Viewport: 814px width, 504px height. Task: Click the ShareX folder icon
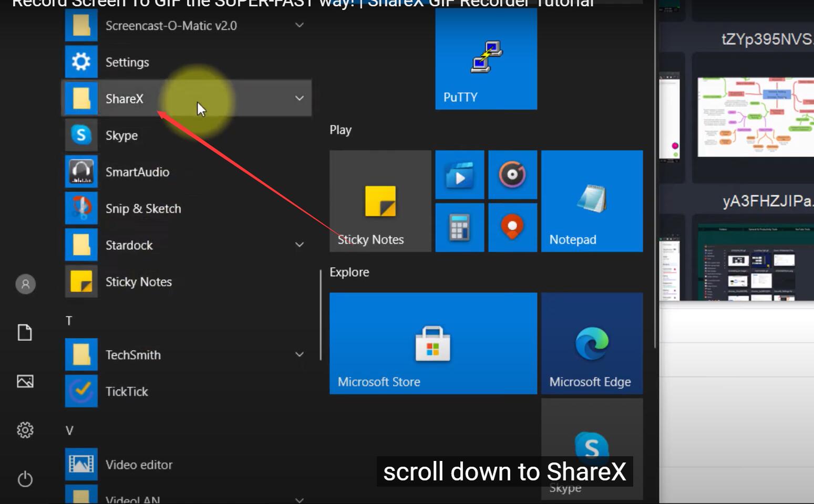pos(81,98)
